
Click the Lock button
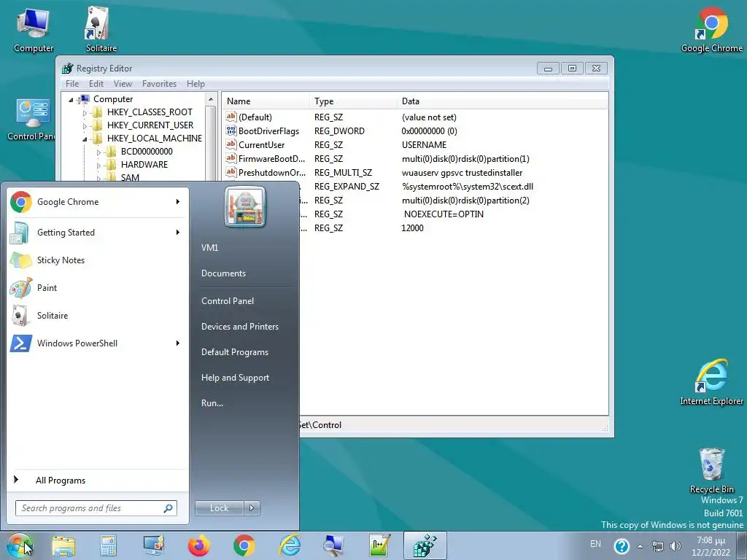(219, 508)
